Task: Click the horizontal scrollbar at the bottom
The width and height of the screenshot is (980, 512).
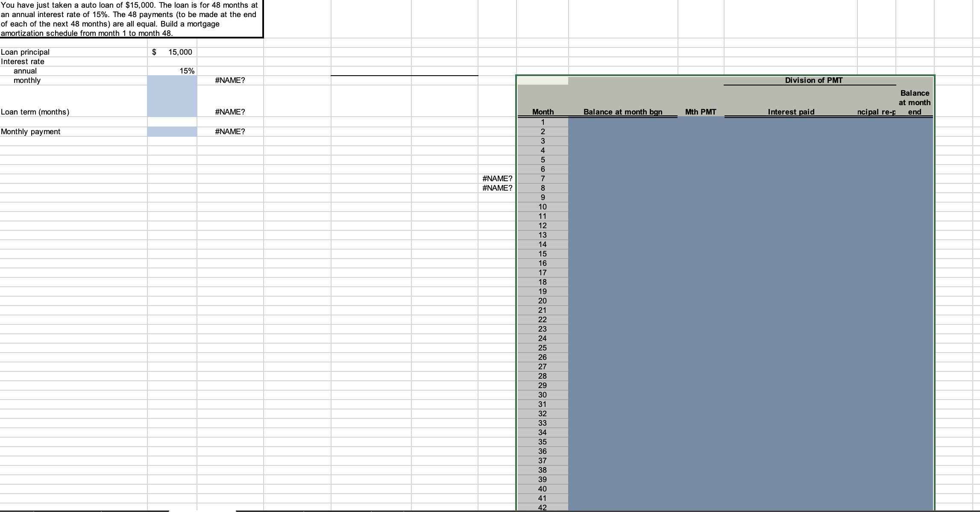Action: (x=256, y=510)
